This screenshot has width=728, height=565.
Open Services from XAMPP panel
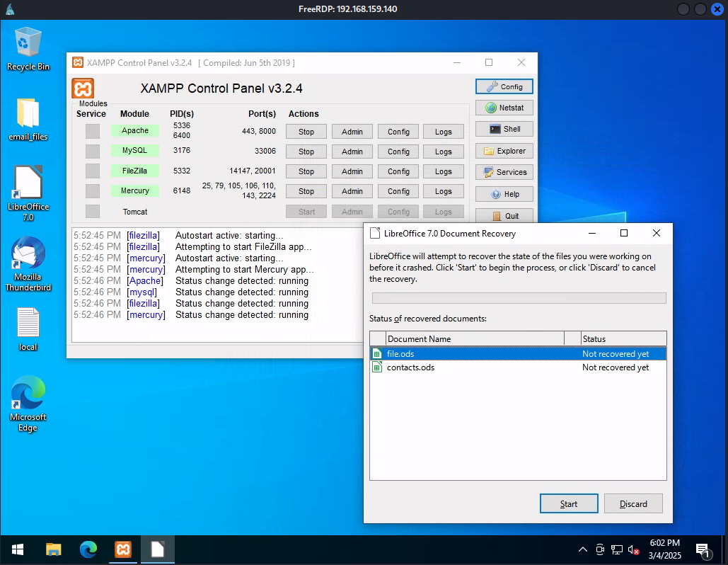tap(504, 172)
